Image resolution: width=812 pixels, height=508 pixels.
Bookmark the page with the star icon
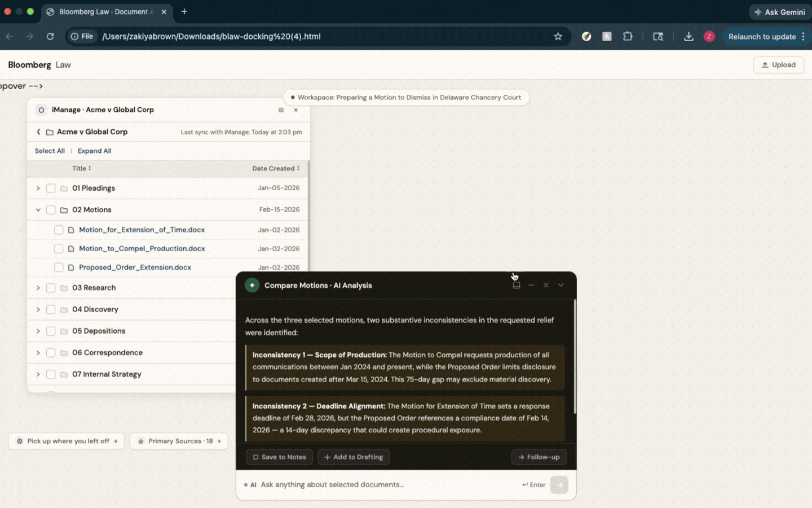(558, 36)
